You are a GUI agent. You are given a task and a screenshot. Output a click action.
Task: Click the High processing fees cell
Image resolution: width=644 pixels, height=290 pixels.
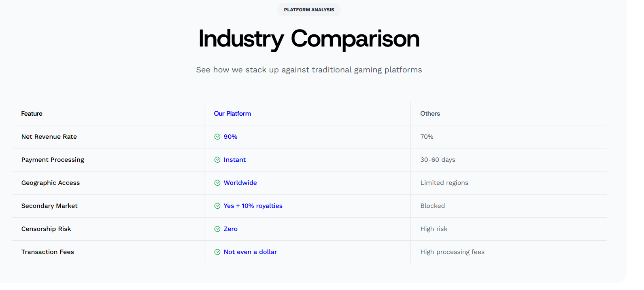pyautogui.click(x=452, y=252)
